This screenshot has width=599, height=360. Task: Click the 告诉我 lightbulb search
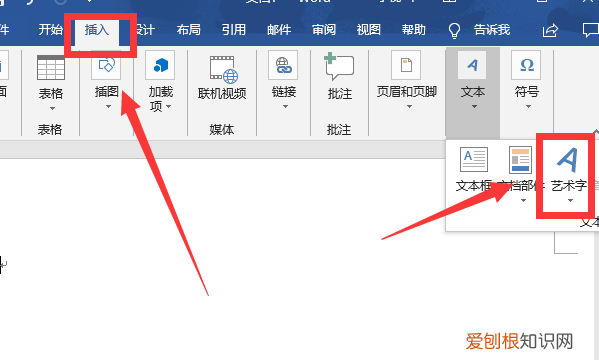[479, 30]
